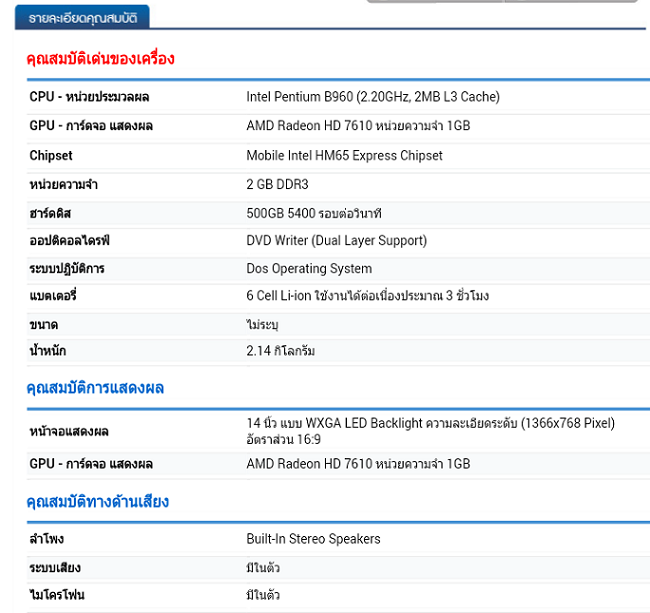Click the 6 Cell Li-ion battery value

point(381,297)
